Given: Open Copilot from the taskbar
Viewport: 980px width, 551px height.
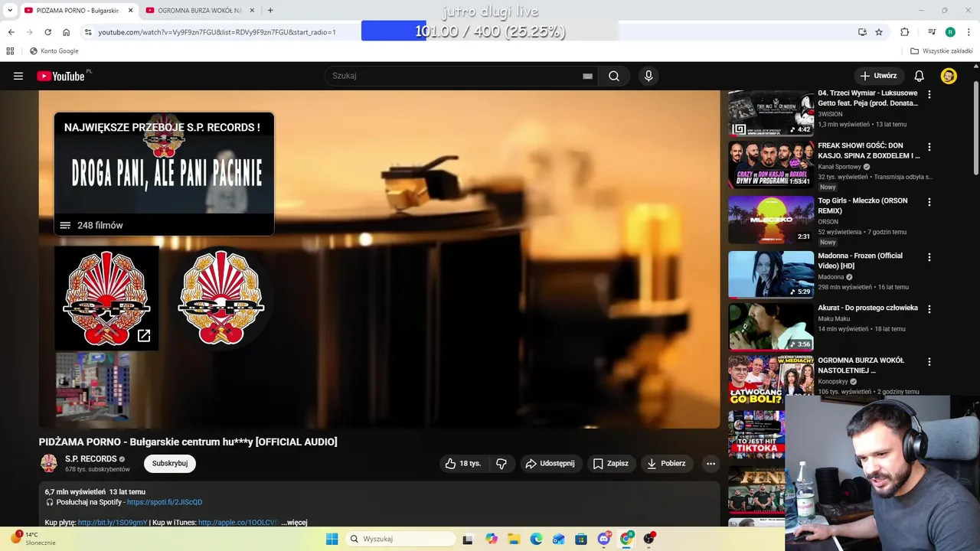Looking at the screenshot, I should (492, 539).
